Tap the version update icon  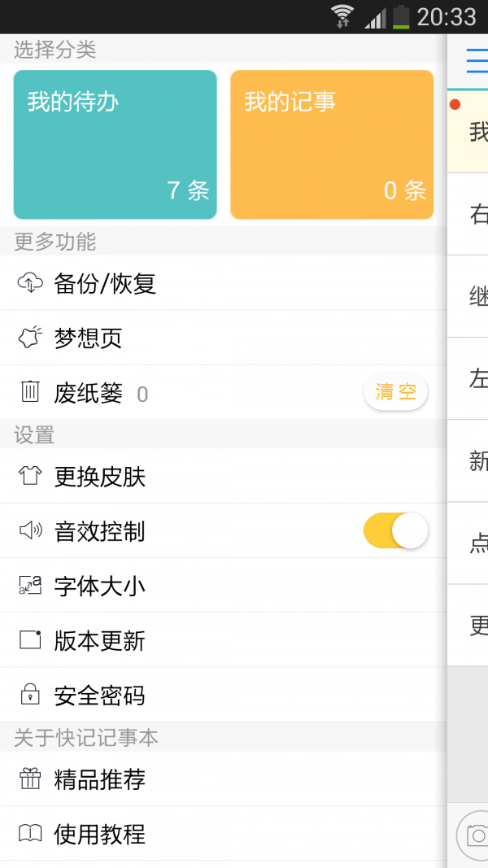coord(30,640)
